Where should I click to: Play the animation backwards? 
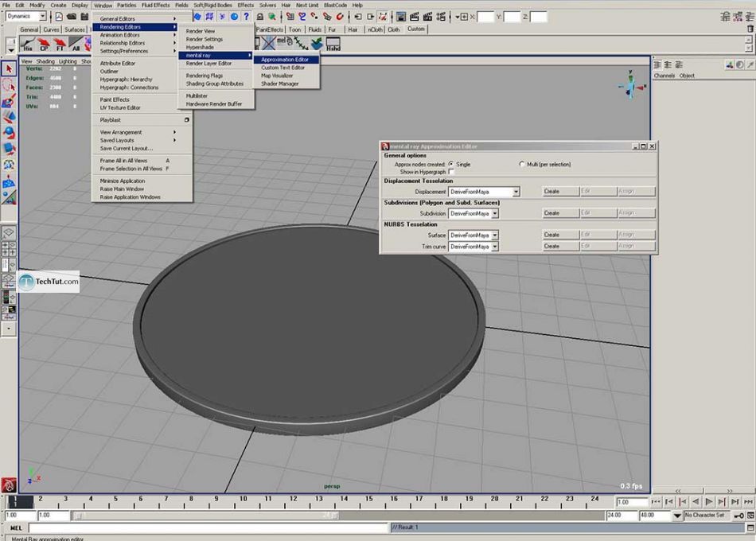click(696, 501)
